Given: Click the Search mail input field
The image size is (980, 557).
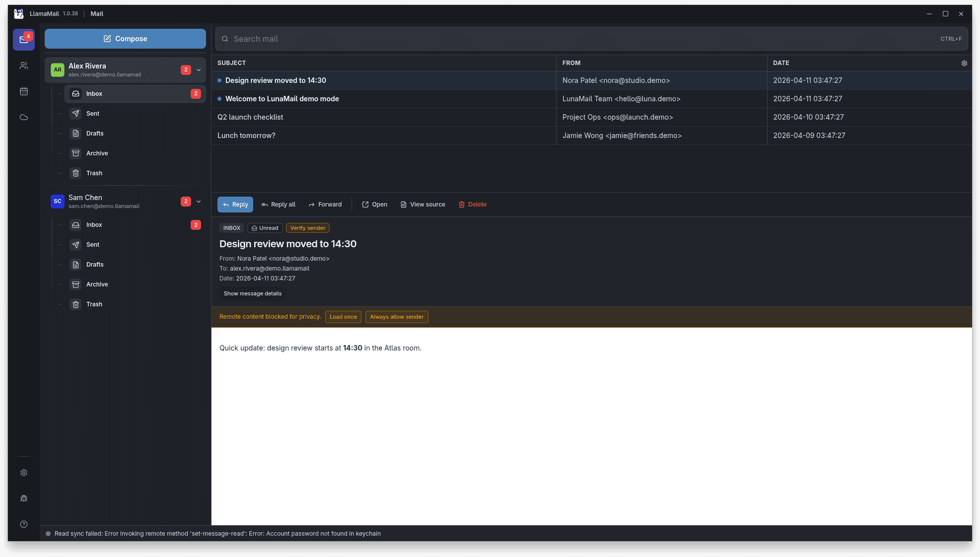Looking at the screenshot, I should [447, 39].
